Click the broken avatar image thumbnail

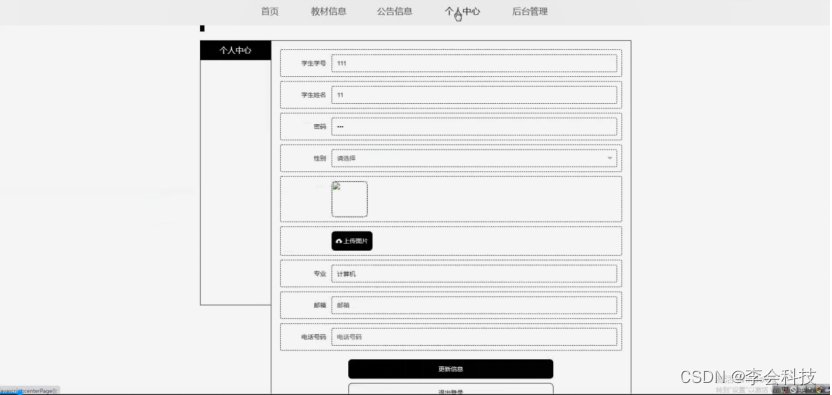click(350, 199)
